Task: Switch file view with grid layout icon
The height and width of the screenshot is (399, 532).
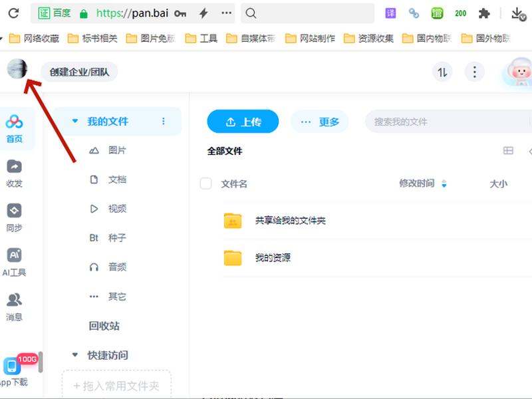Action: [508, 151]
